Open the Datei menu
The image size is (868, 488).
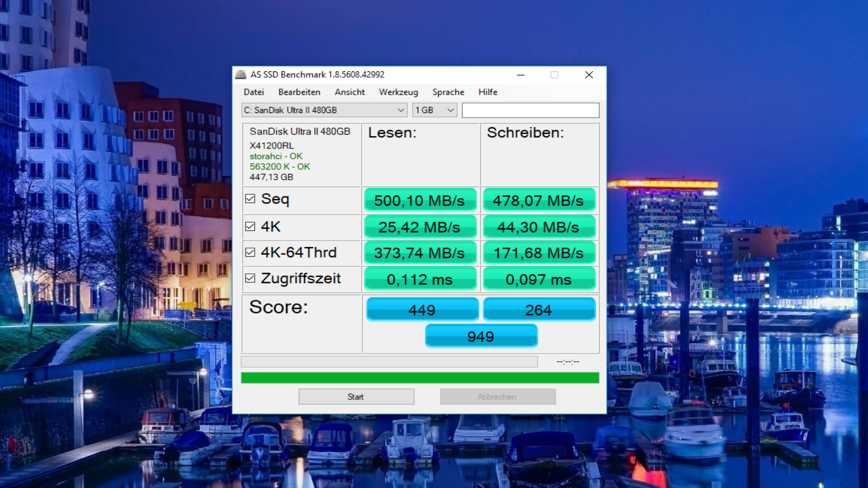pyautogui.click(x=254, y=92)
